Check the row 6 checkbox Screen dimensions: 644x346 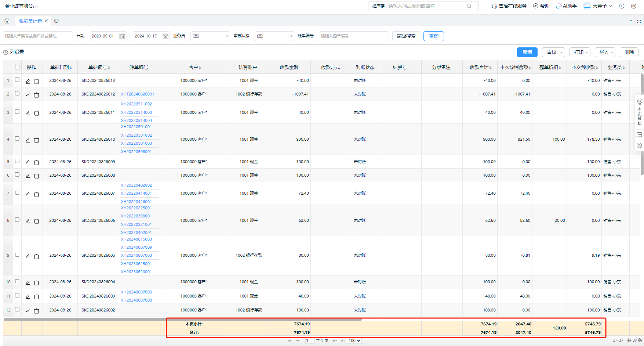[17, 174]
